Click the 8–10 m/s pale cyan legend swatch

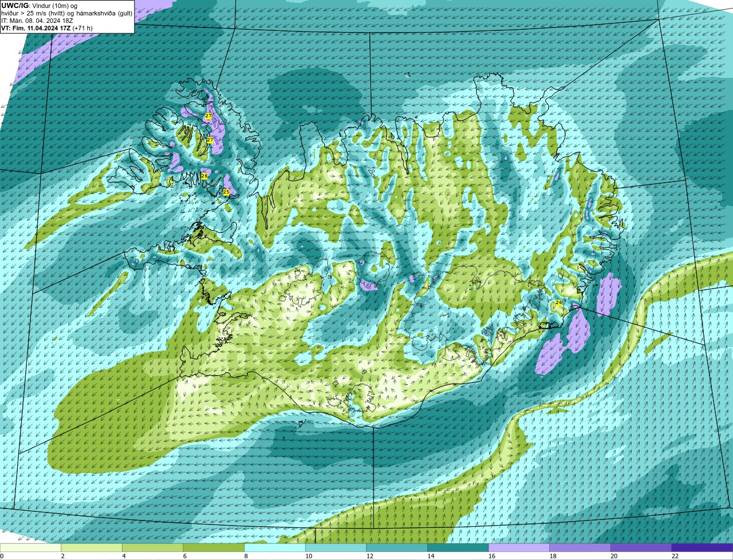275,547
